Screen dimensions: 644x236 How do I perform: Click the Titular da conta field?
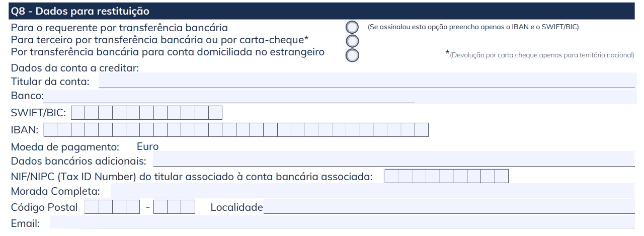pyautogui.click(x=367, y=81)
